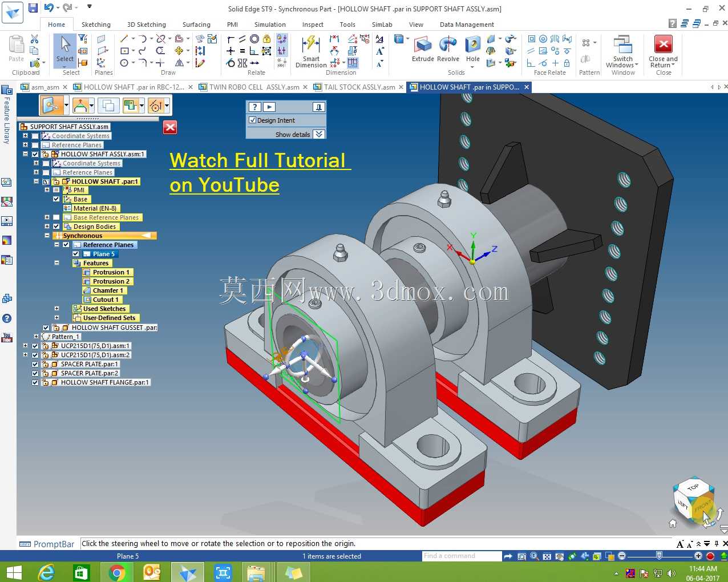The width and height of the screenshot is (728, 582).
Task: Open the Surfacing ribbon tab
Action: click(x=196, y=25)
